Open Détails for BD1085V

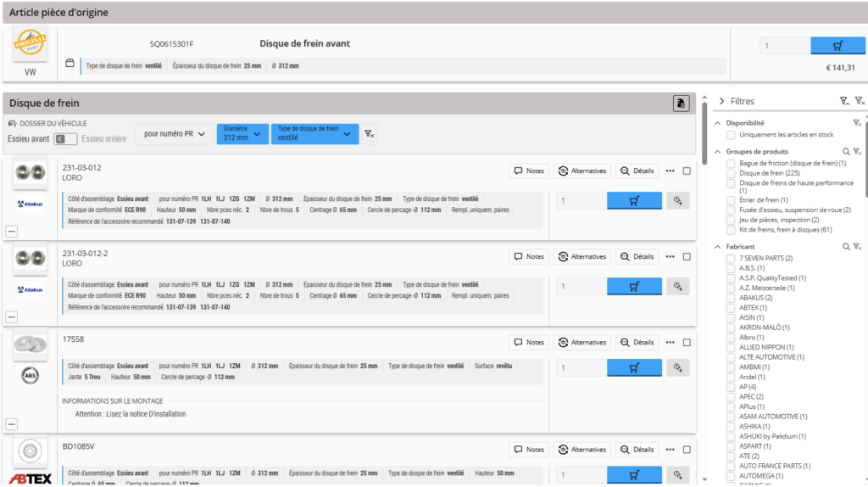(x=637, y=450)
